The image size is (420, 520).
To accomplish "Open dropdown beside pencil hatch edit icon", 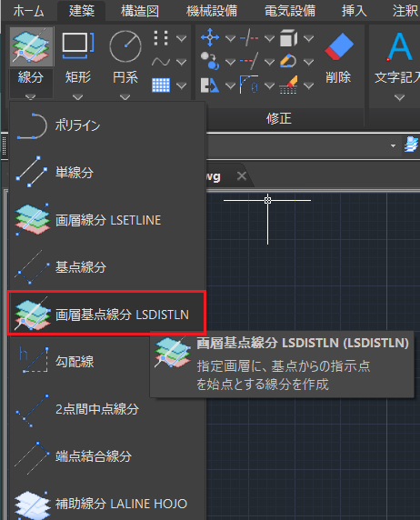I will [x=308, y=85].
